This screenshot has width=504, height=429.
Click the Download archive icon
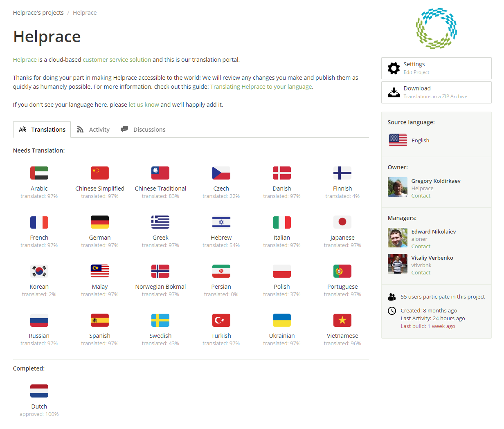[x=394, y=92]
